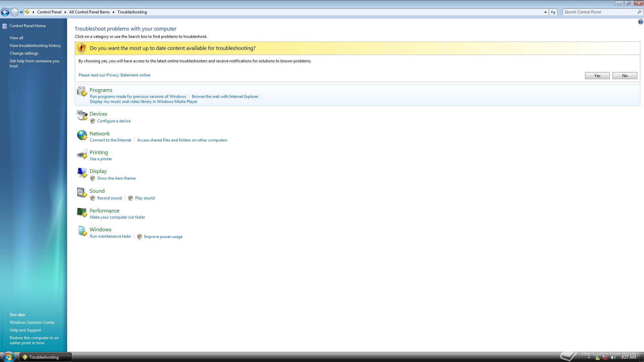Expand the root arrow before Control Panel breadcrumb
Viewport: 644px width, 362px height.
point(34,12)
